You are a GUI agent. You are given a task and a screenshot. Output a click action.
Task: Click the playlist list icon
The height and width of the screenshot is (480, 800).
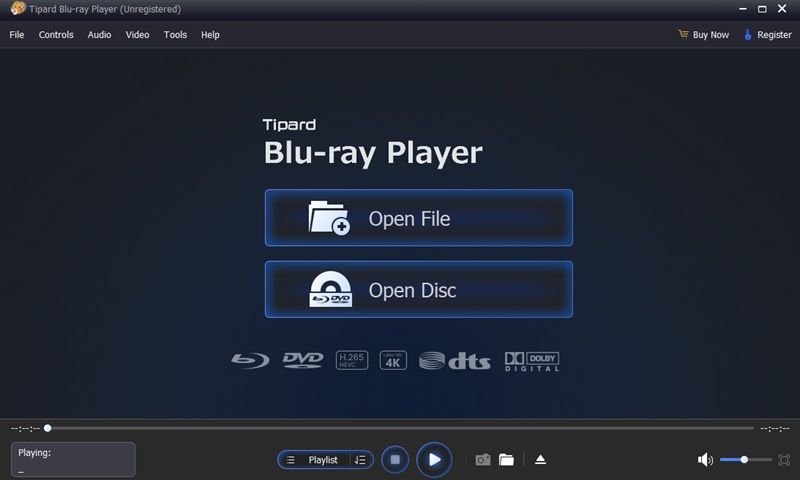[290, 460]
